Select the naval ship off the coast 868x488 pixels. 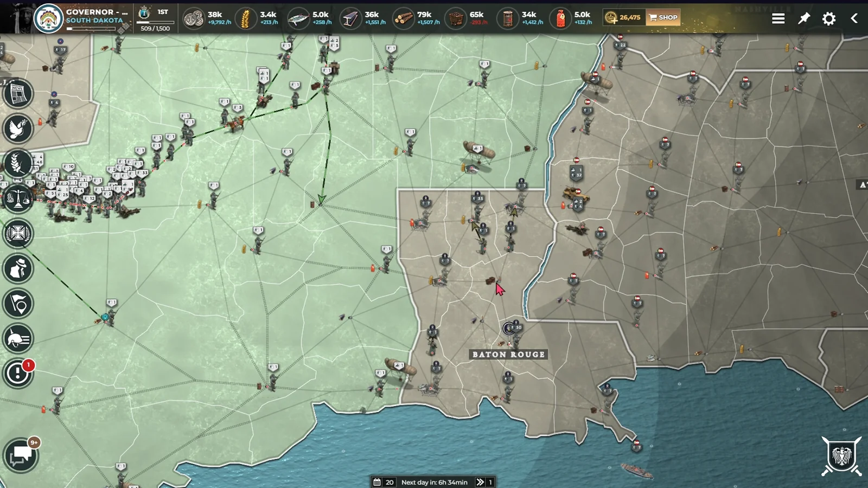coord(637,471)
